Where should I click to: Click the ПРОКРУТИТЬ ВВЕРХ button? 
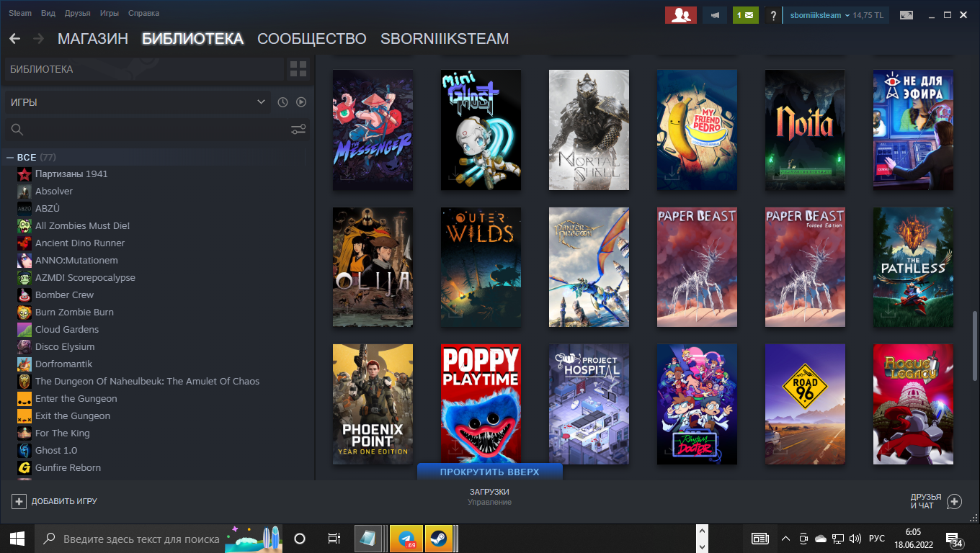[x=489, y=472]
